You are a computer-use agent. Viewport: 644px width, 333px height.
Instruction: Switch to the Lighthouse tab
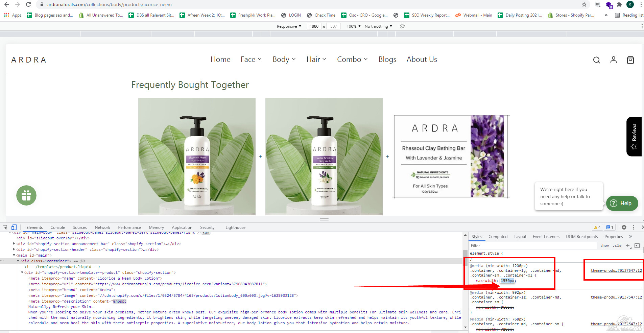(236, 228)
